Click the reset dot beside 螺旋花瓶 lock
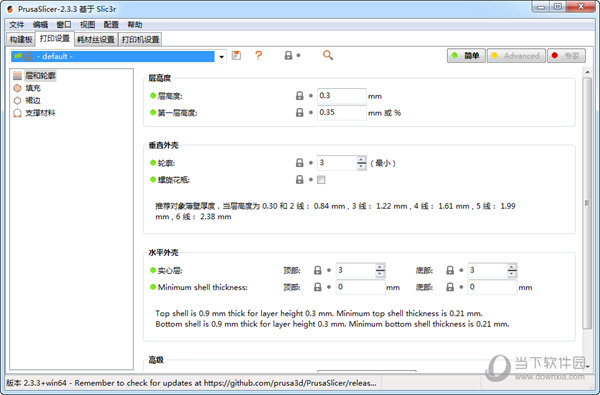The height and width of the screenshot is (395, 600). [311, 180]
